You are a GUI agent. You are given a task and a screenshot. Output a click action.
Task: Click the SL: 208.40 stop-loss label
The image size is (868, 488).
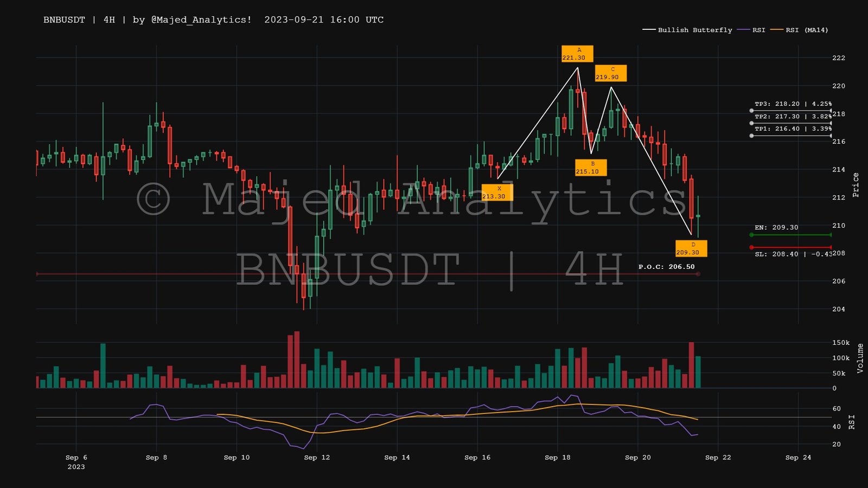click(x=793, y=254)
